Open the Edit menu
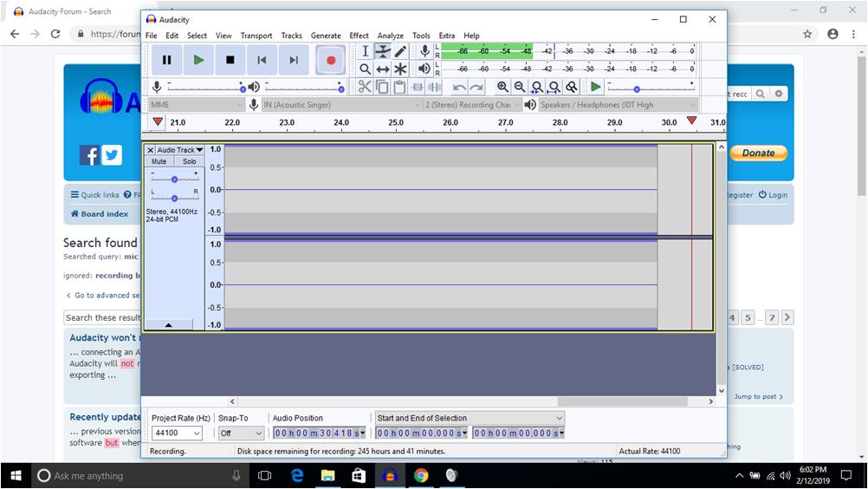Viewport: 868px width, 489px height. pos(172,36)
